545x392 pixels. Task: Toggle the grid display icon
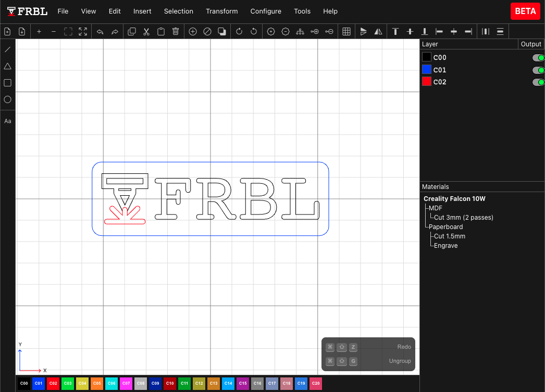[346, 31]
